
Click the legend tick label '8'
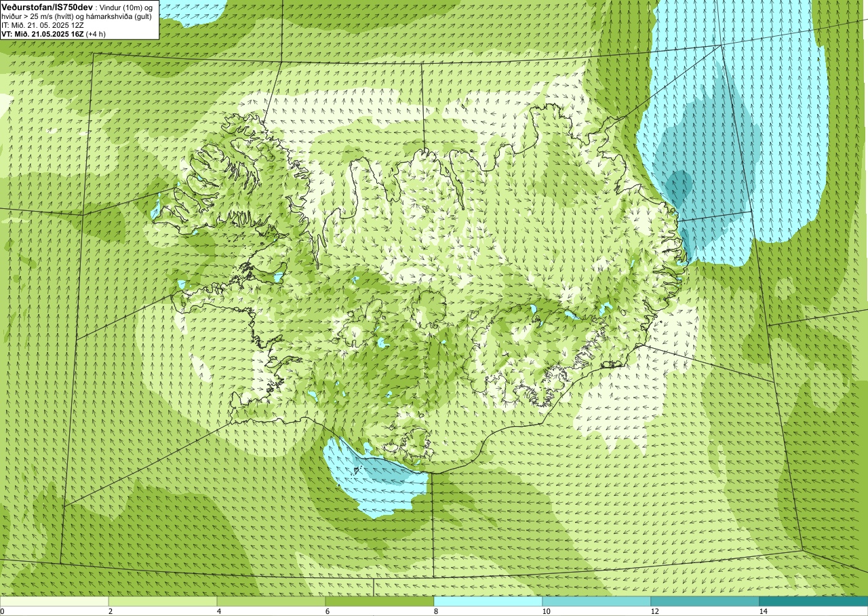(436, 611)
